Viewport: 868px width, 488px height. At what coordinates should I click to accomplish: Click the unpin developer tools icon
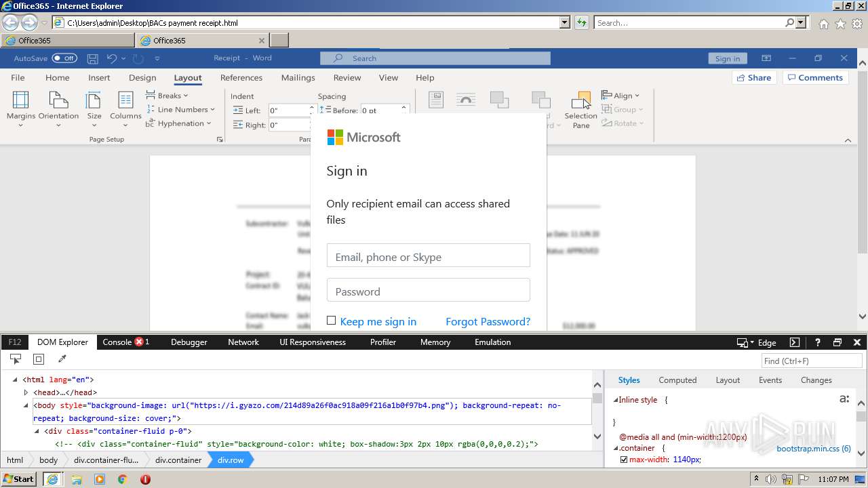pos(837,342)
